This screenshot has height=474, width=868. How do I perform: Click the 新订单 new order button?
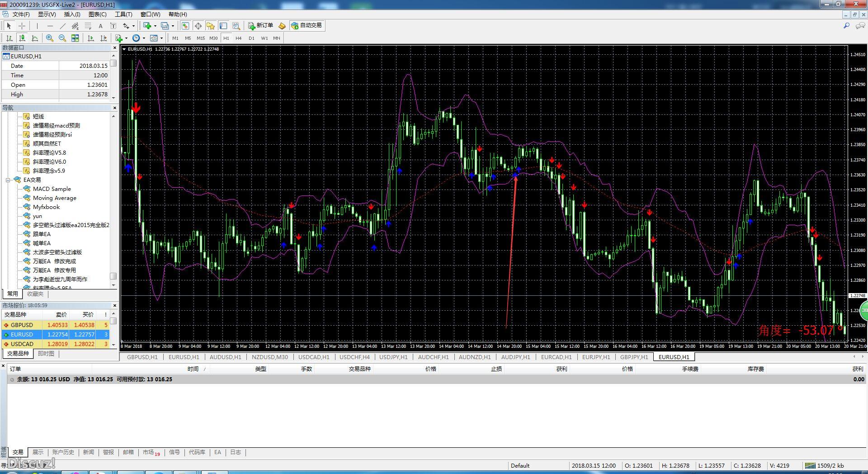(260, 26)
